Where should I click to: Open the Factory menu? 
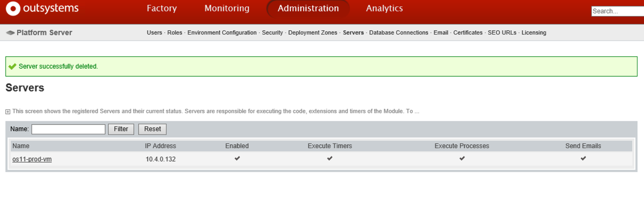click(162, 8)
